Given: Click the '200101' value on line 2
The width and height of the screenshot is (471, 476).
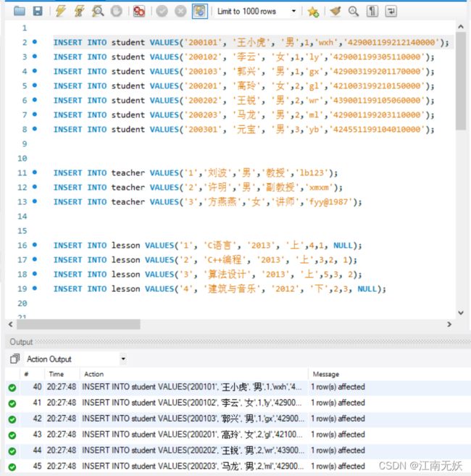Looking at the screenshot, I should tap(203, 42).
